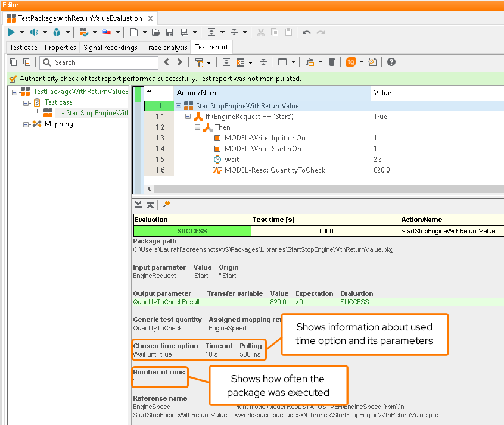Viewport: 504px width, 425px height.
Task: Select the MODEL-Read: QuantityToCheck row
Action: (x=324, y=170)
